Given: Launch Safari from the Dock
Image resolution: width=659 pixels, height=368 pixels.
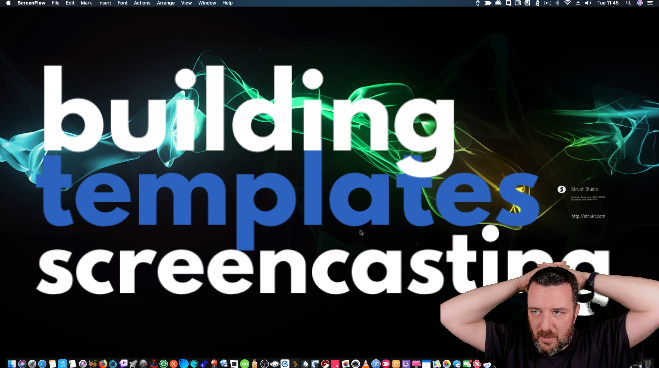Looking at the screenshot, I should 42,364.
